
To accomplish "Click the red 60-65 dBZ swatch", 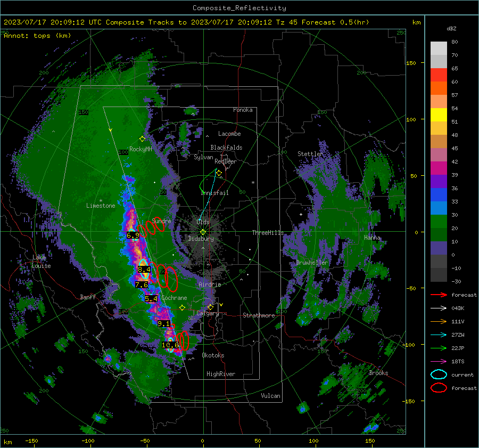I will pos(439,75).
